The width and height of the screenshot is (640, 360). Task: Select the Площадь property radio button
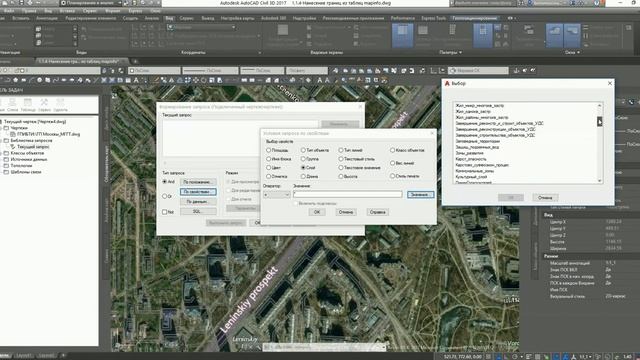pos(269,150)
